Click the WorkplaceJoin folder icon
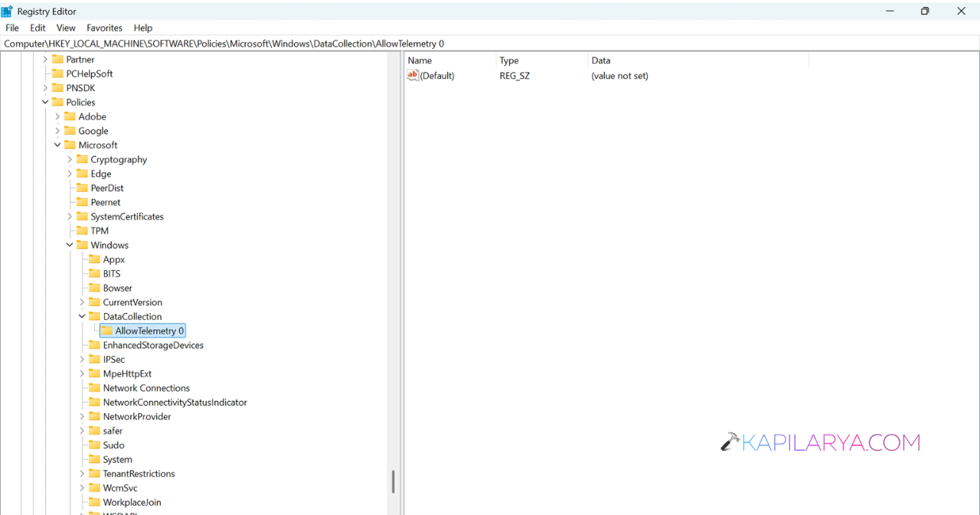This screenshot has height=515, width=980. (94, 502)
